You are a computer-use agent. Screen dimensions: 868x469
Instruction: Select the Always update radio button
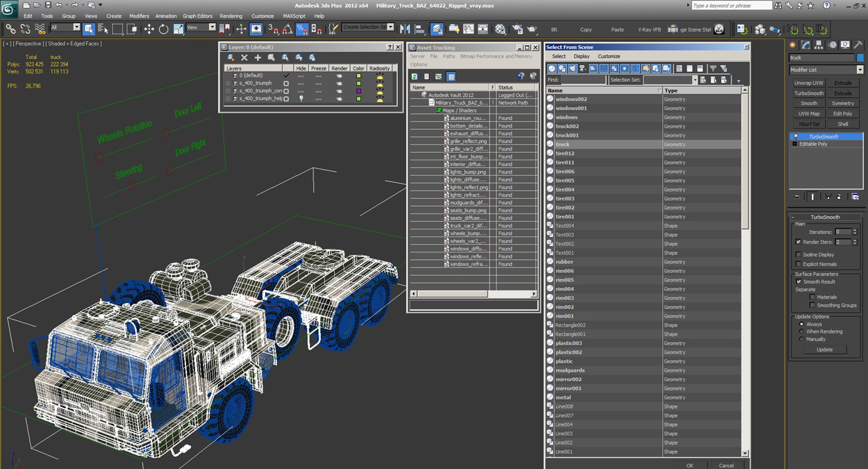(x=802, y=324)
